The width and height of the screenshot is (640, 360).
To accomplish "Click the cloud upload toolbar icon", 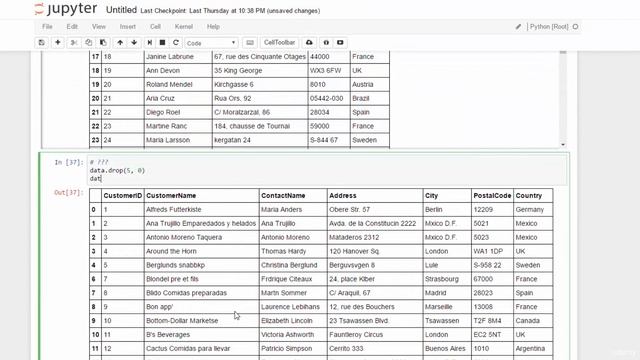I will (309, 42).
